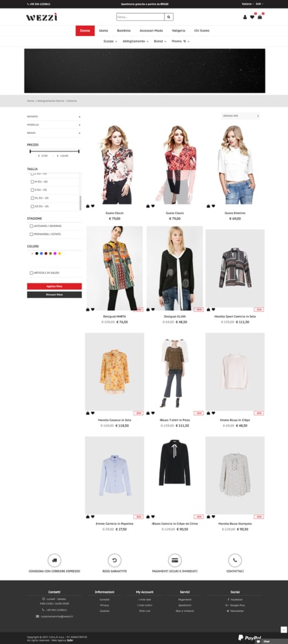Select the Donna tab in main navigation
This screenshot has width=288, height=644.
click(x=85, y=30)
